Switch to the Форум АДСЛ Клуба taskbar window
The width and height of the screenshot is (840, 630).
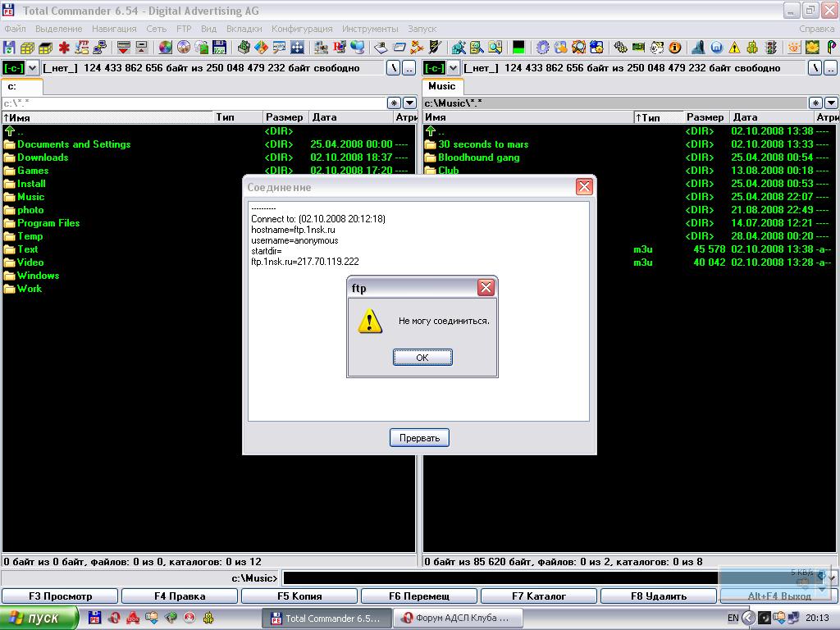[459, 619]
